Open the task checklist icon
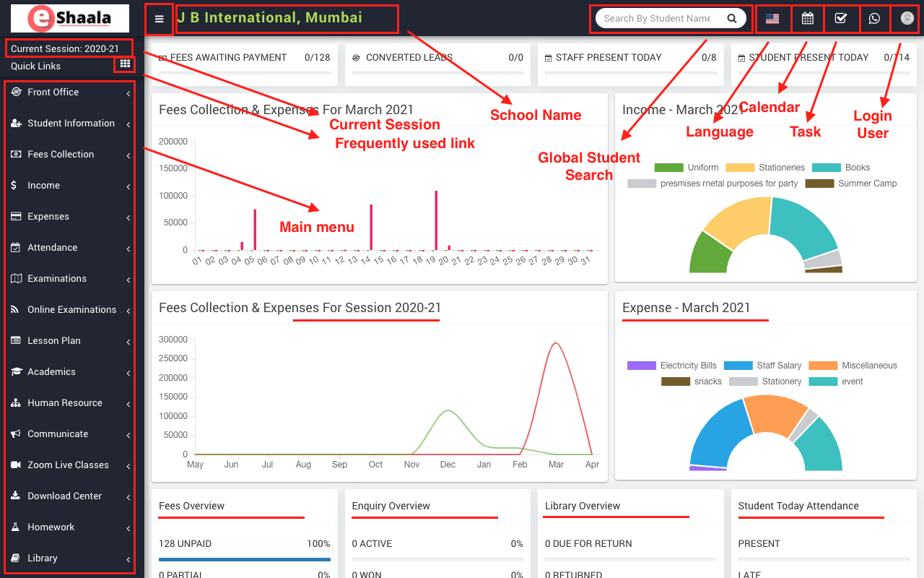The height and width of the screenshot is (578, 924). [x=841, y=19]
